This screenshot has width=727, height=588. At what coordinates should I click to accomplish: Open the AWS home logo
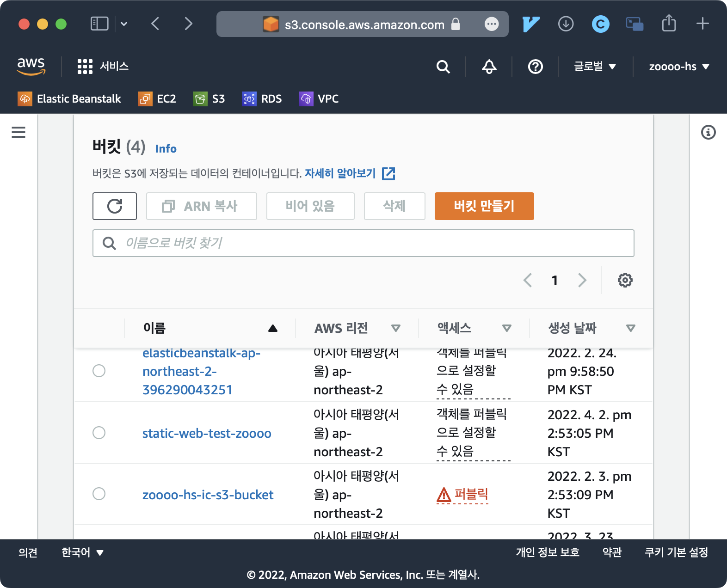pos(31,66)
